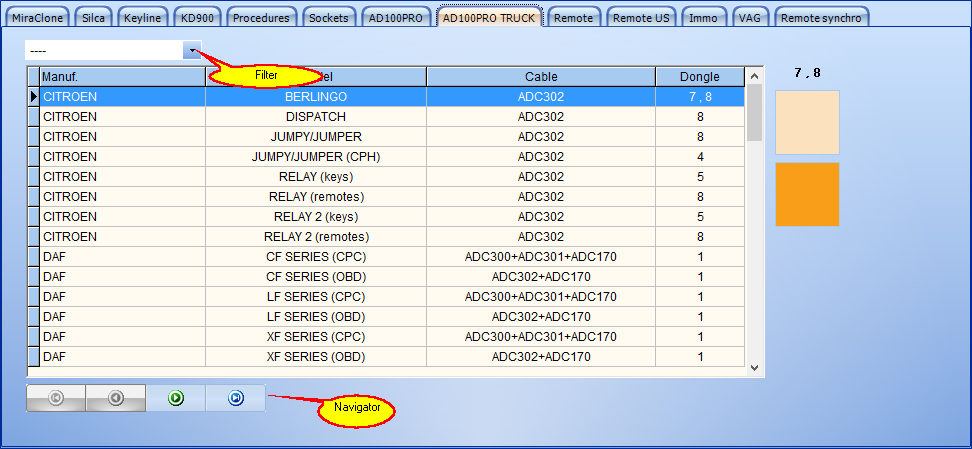Screen dimensions: 972x449
Task: Click the current-row indicator of BERLINGO row
Action: (x=34, y=97)
